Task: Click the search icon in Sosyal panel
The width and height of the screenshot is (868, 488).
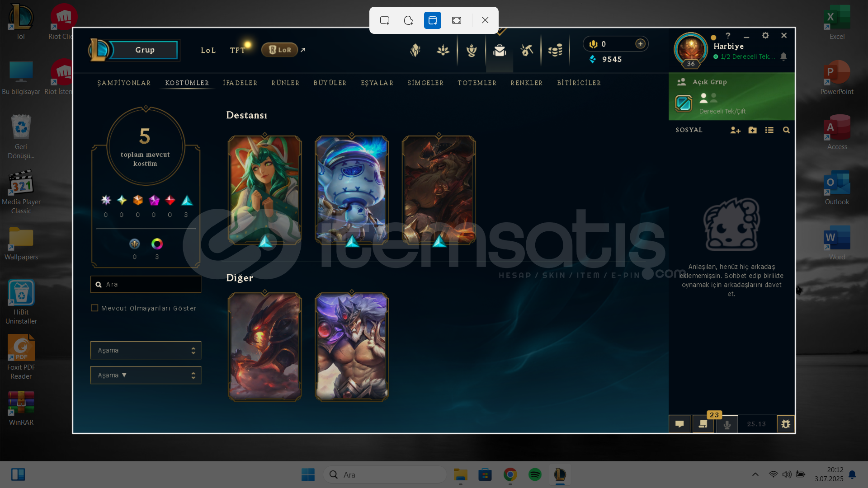Action: pyautogui.click(x=786, y=130)
